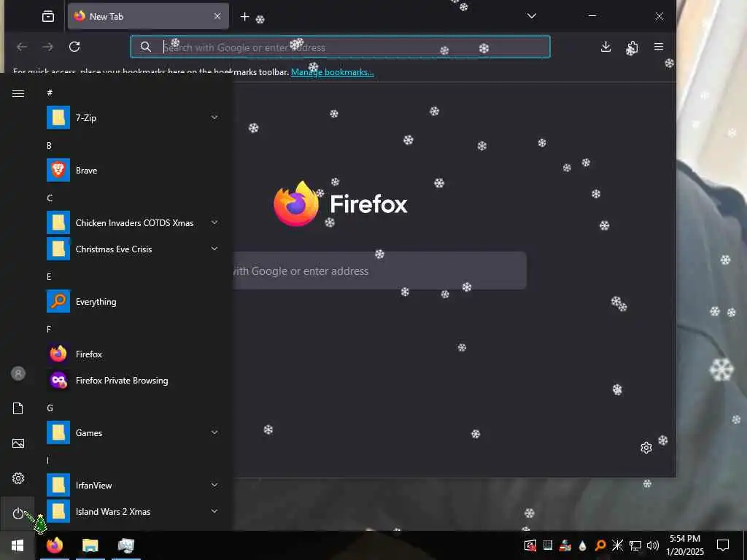Click Firefox icon on the taskbar
Viewport: 747px width, 560px height.
54,545
